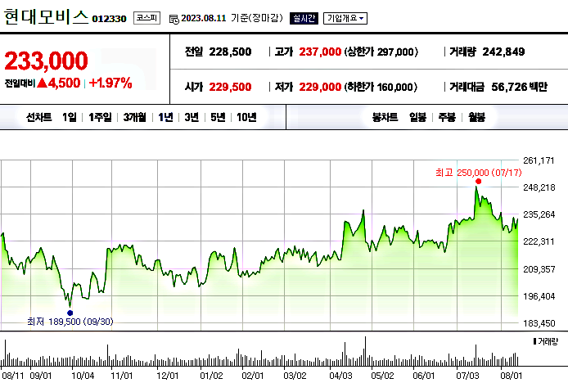568x392 pixels.
Task: Click the 222,311 y-axis label
Action: pos(539,241)
